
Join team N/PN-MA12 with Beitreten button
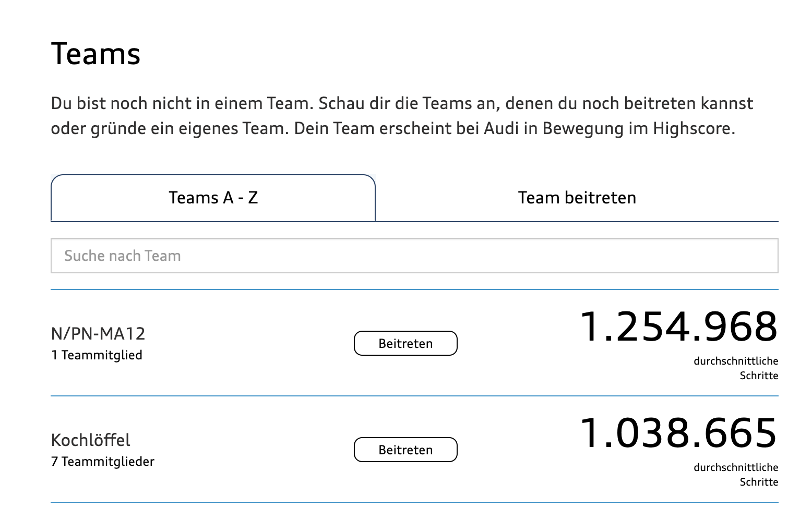pos(405,343)
